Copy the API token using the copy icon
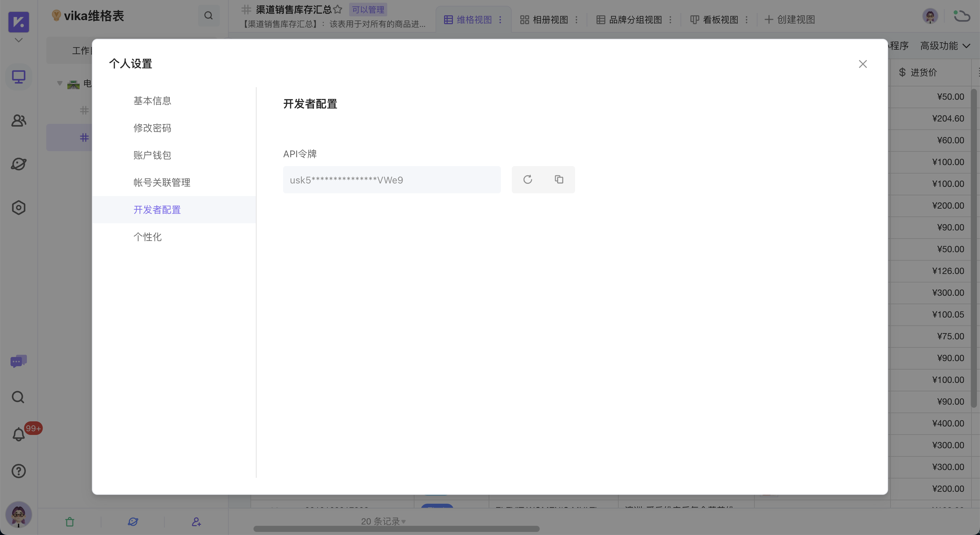Viewport: 980px width, 535px height. [558, 179]
